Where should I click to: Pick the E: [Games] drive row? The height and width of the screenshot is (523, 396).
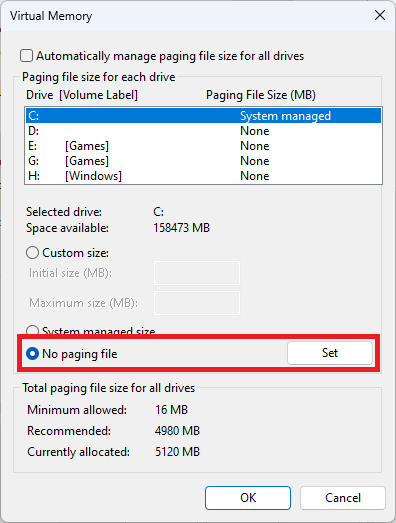click(x=203, y=146)
